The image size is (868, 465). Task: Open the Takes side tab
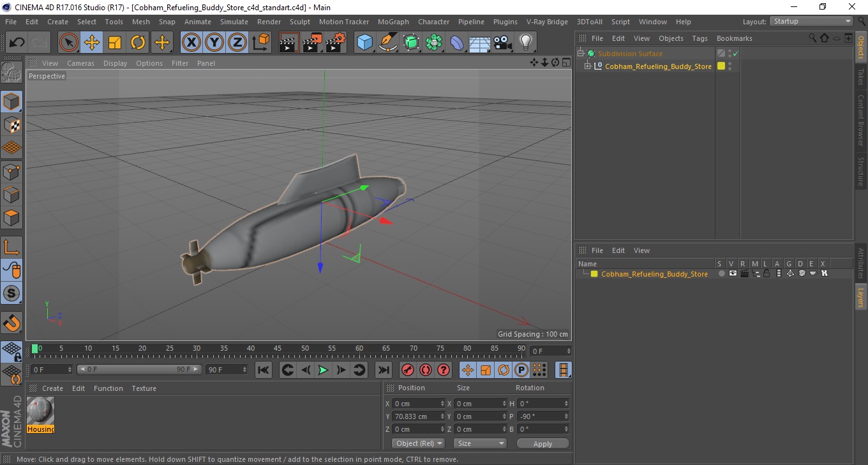(x=861, y=77)
